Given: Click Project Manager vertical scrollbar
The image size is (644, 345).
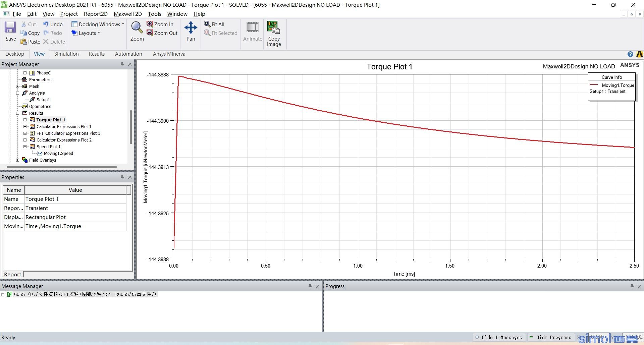Looking at the screenshot, I should 130,127.
